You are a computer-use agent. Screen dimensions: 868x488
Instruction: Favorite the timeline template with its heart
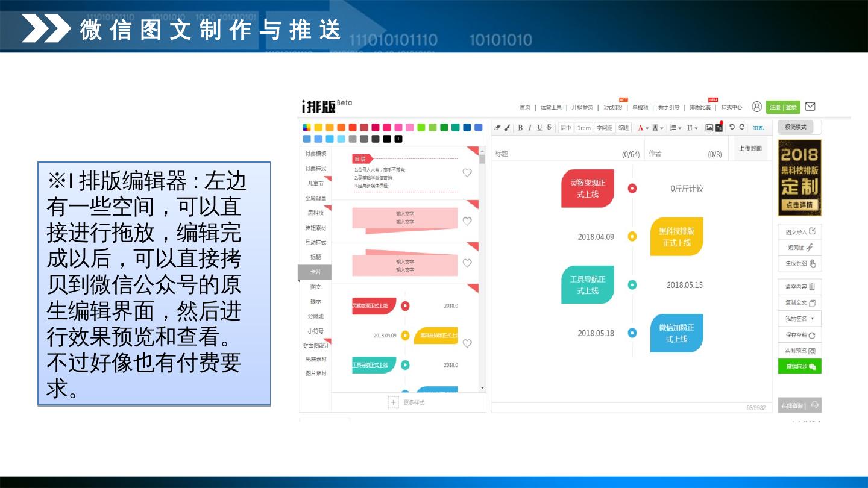tap(467, 343)
